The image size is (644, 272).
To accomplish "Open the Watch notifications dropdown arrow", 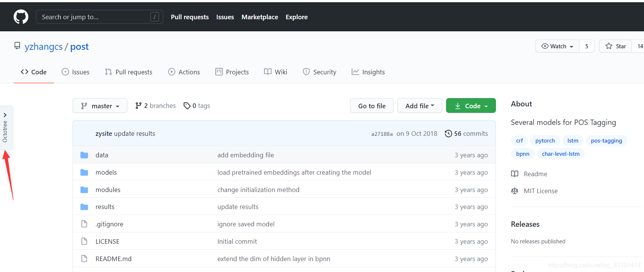I will (571, 46).
